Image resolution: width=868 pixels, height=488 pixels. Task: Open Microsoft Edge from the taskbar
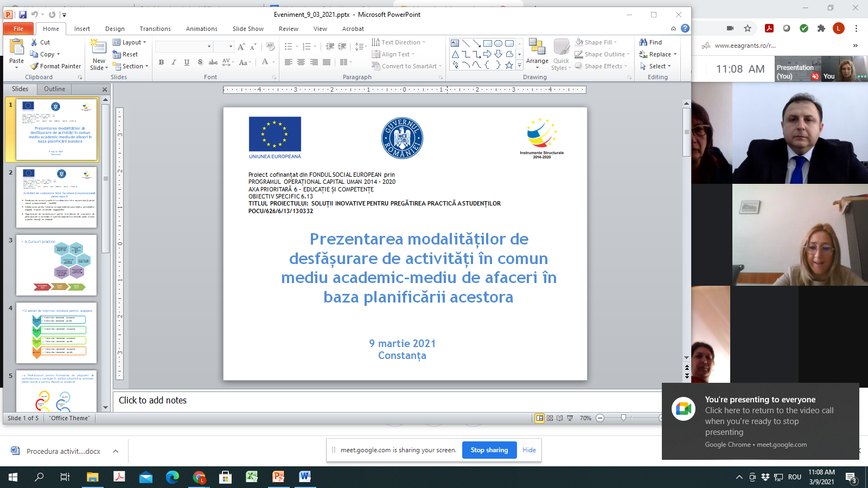[x=173, y=477]
